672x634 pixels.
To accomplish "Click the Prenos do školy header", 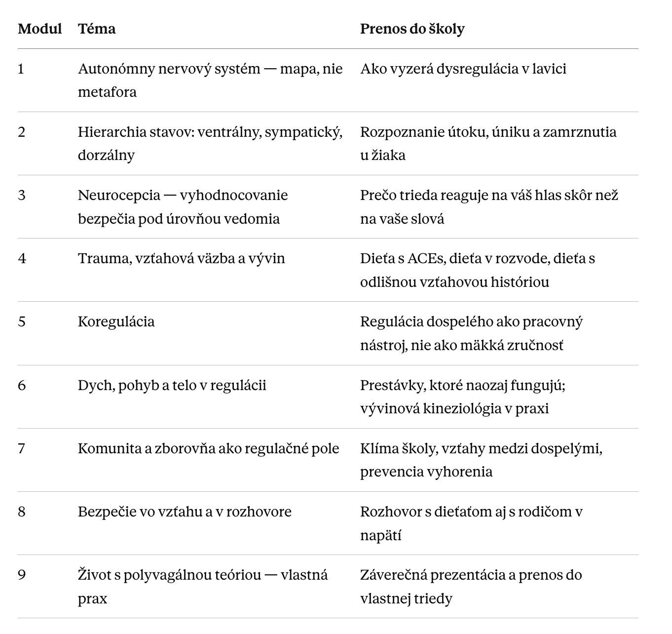I will [412, 29].
